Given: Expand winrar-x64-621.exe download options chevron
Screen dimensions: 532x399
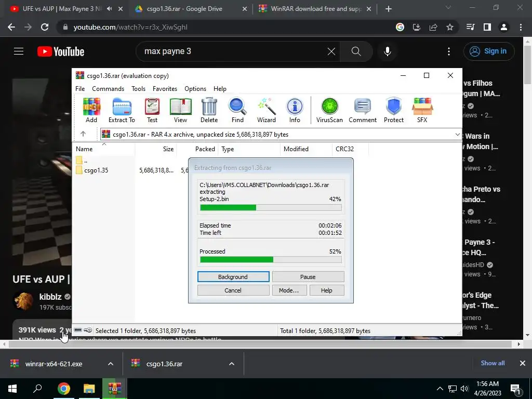Looking at the screenshot, I should click(x=111, y=364).
